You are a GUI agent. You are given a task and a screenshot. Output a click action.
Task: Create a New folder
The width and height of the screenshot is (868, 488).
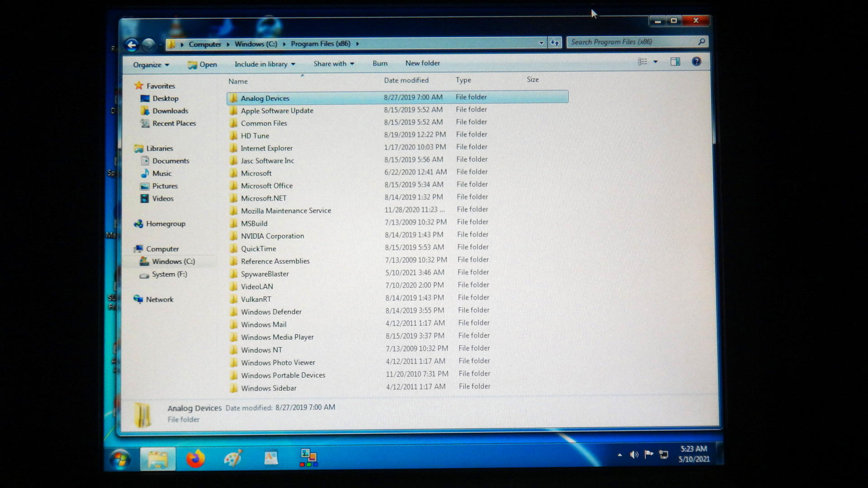tap(422, 63)
